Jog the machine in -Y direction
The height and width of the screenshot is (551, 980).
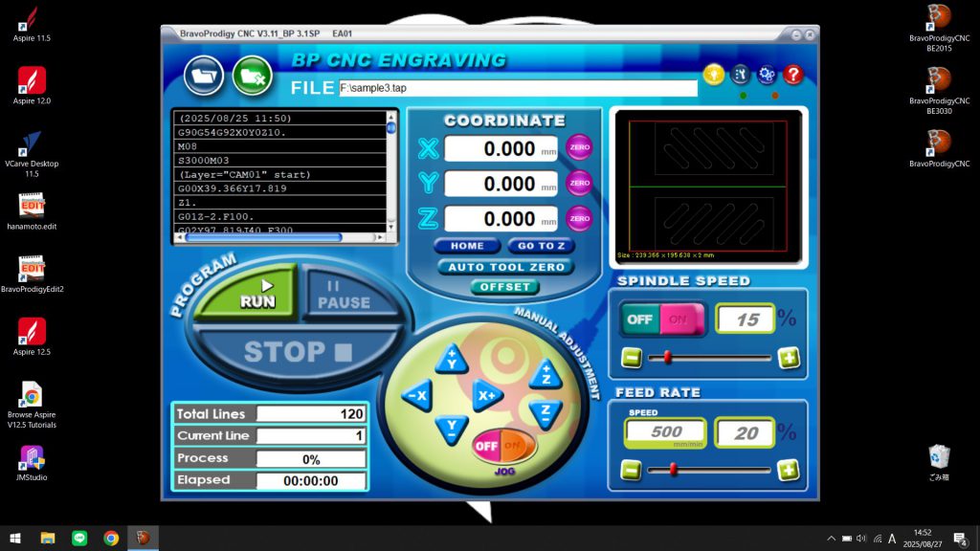tap(452, 430)
